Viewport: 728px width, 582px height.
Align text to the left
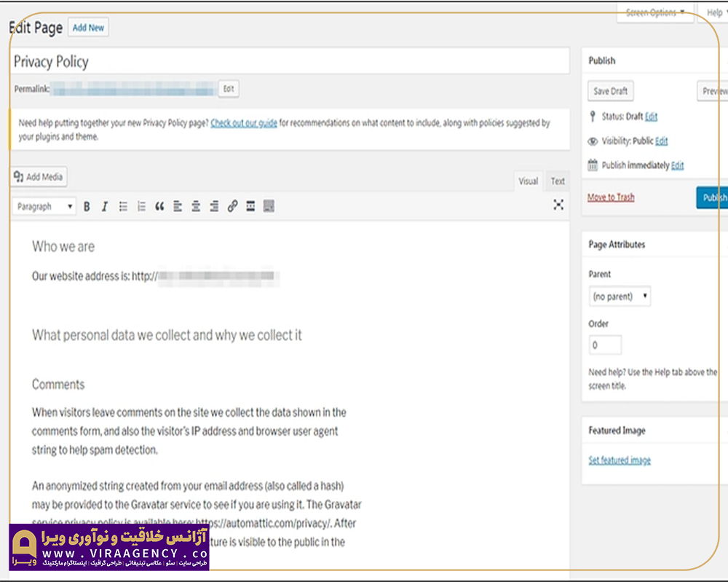tap(178, 207)
